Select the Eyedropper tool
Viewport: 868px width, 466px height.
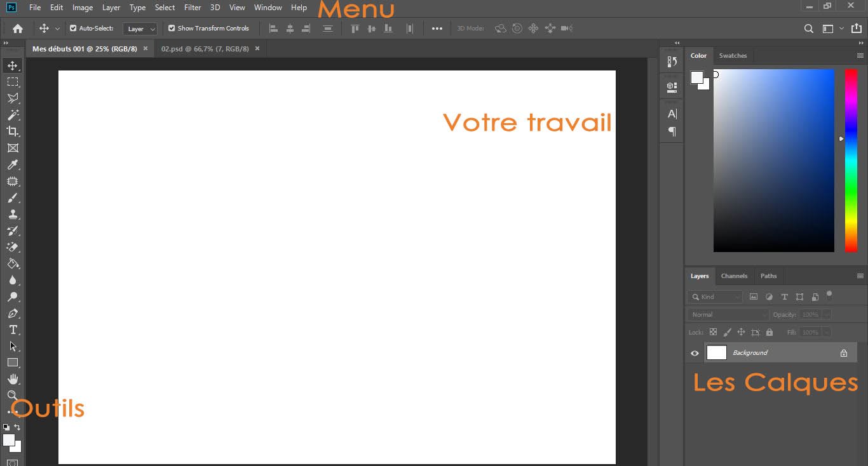(13, 165)
